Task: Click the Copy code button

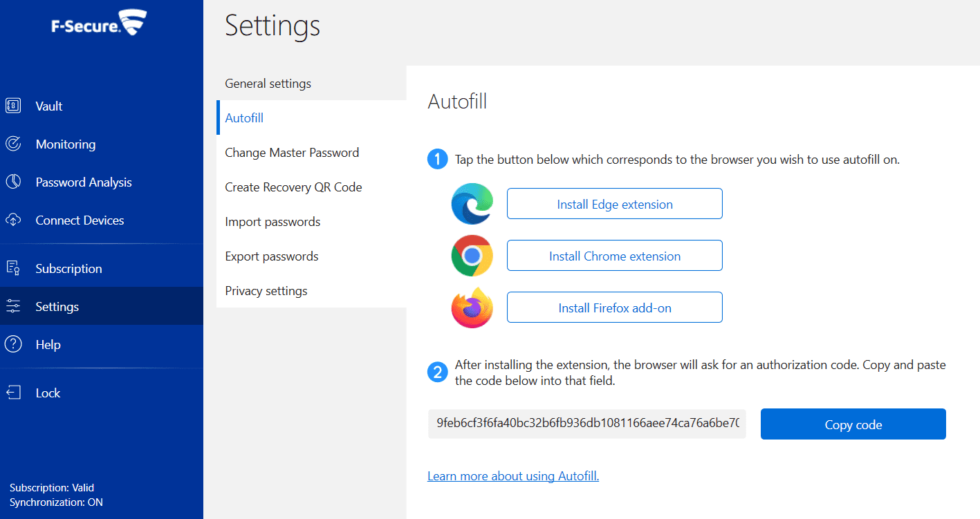Action: coord(853,424)
